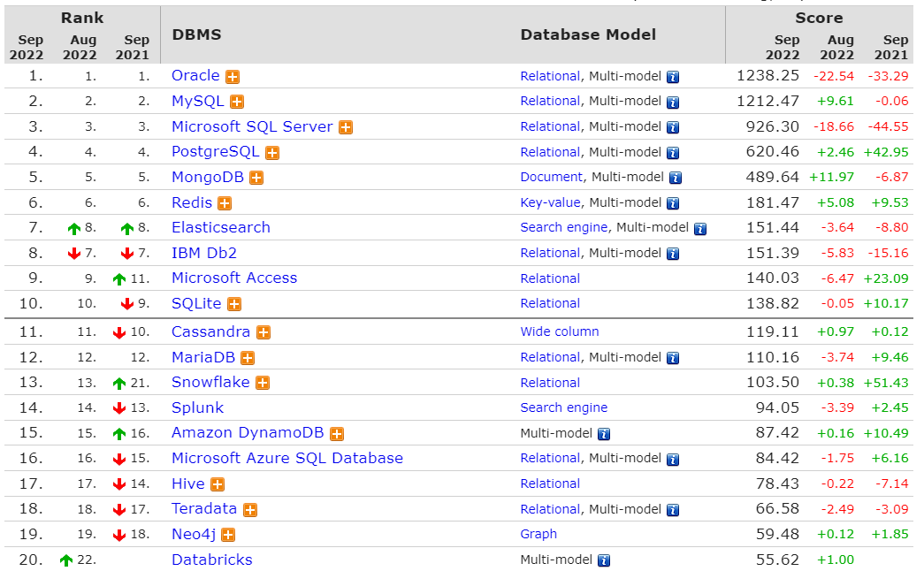Click info icon next to Elasticsearch Multi-model
The width and height of the screenshot is (924, 571).
700,229
